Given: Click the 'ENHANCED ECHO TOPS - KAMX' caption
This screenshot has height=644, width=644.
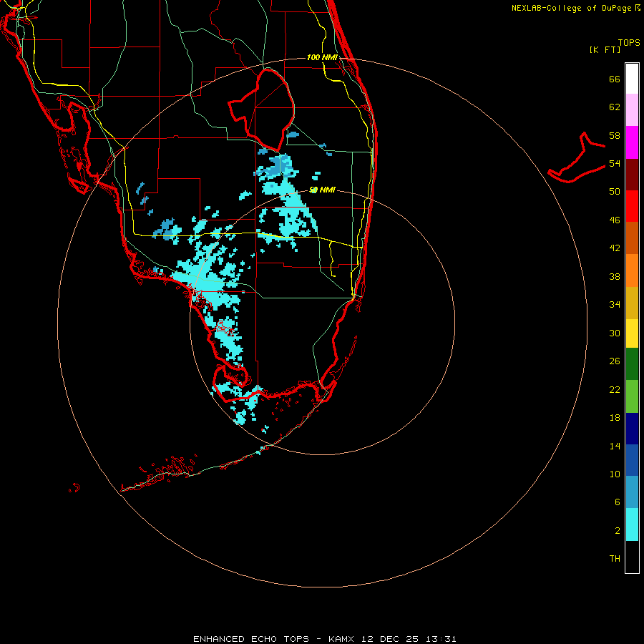Looking at the screenshot, I should click(273, 639).
